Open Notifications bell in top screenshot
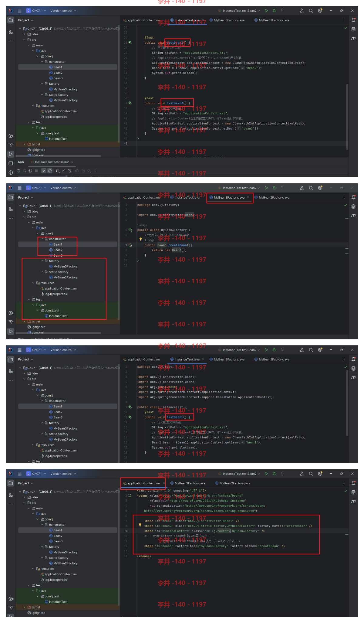This screenshot has width=364, height=623. [353, 20]
